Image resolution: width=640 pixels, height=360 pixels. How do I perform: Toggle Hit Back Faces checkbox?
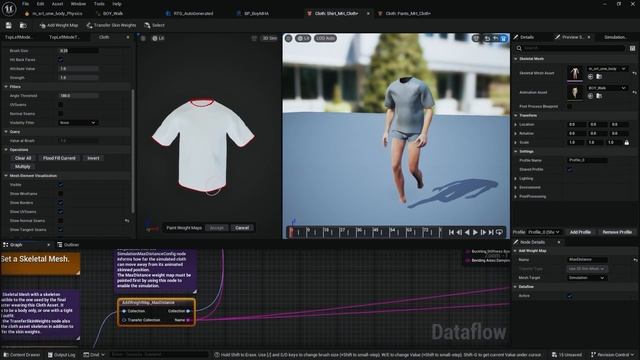60,60
